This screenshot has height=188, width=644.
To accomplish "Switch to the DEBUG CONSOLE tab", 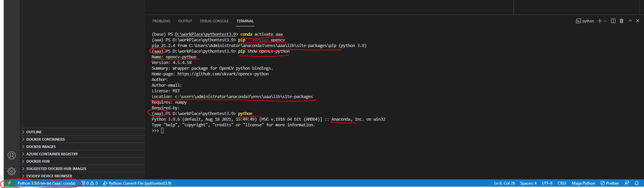I will pyautogui.click(x=214, y=21).
